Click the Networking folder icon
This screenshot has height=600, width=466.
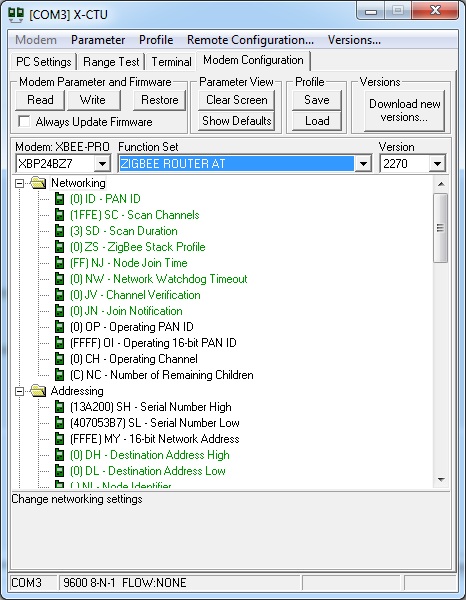pos(38,183)
